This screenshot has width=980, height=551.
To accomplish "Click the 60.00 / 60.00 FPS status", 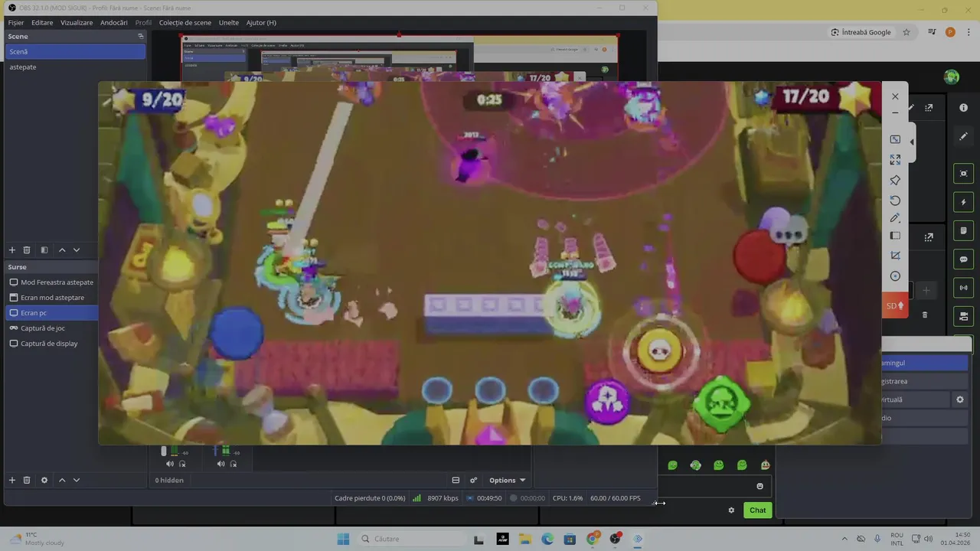I will 615,498.
